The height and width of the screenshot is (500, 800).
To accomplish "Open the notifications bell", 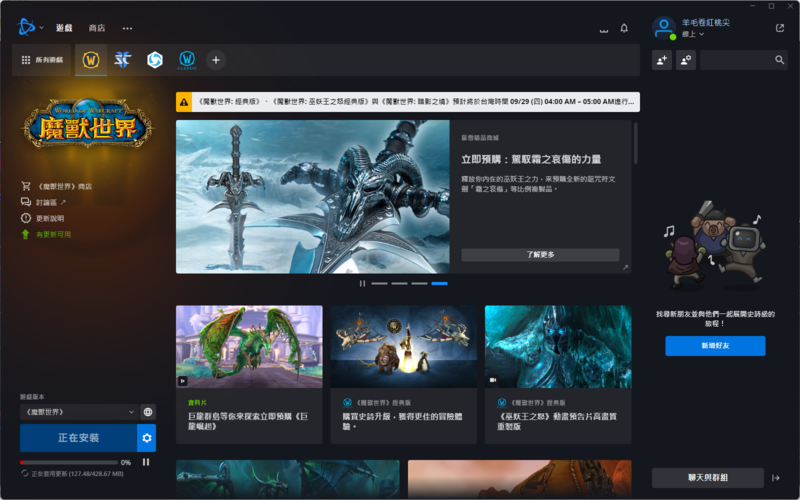I will [624, 29].
